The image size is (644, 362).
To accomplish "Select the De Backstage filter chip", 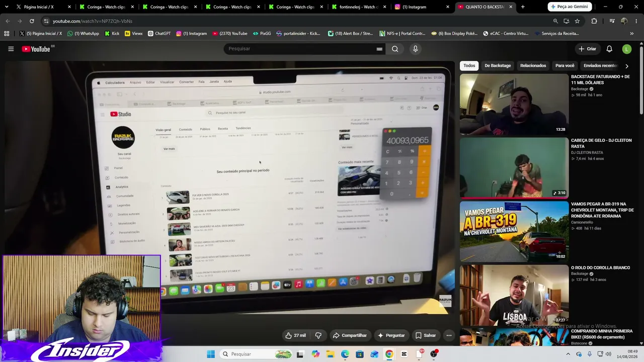I will click(498, 66).
